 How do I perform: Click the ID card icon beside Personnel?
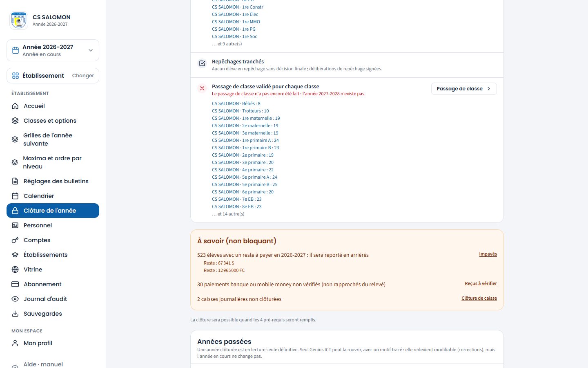(15, 225)
